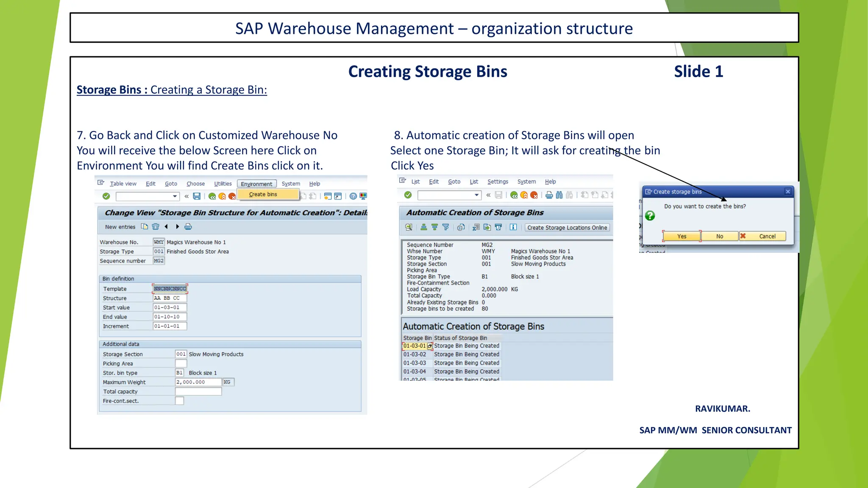Click the Sort Ascending icon in Automatic Creation list toolbar
This screenshot has width=868, height=488.
pos(423,227)
